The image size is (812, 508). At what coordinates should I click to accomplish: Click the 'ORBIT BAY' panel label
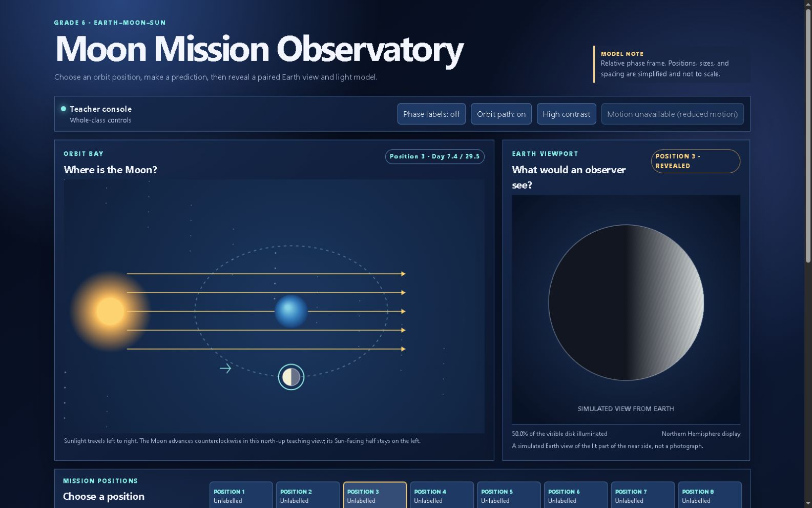coord(84,154)
